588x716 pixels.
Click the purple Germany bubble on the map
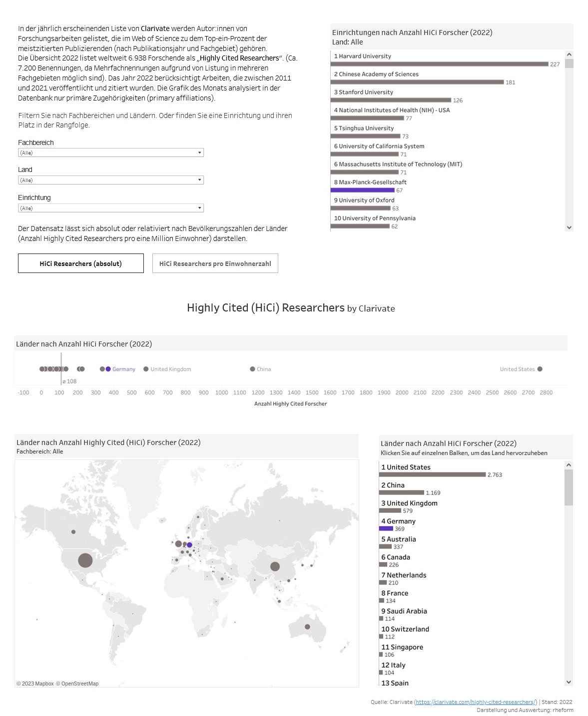coord(189,545)
